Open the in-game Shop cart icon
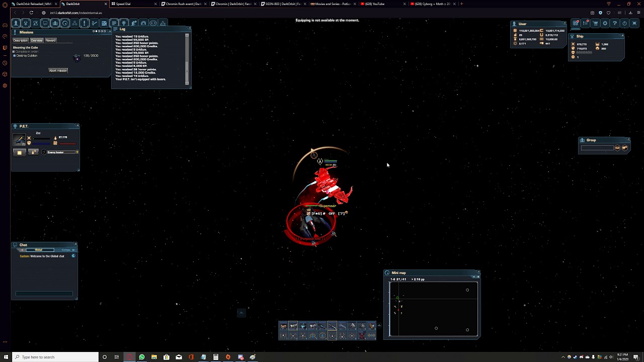The image size is (644, 362). pos(595,23)
